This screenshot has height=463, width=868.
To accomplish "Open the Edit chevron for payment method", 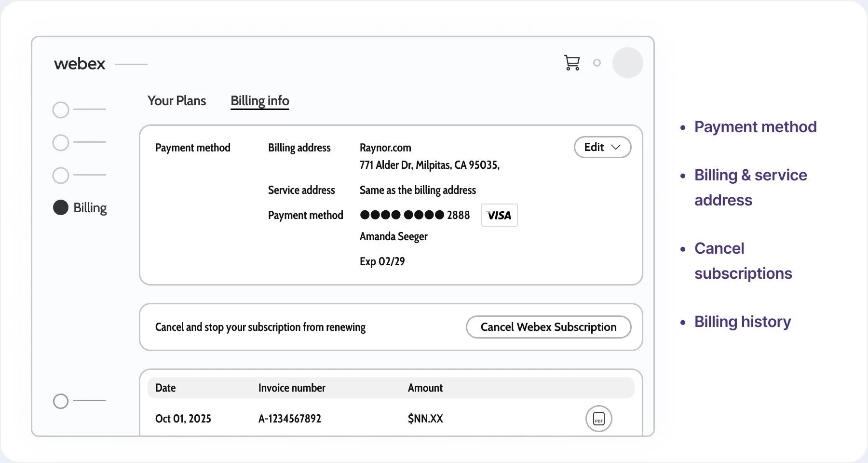I will (x=616, y=148).
